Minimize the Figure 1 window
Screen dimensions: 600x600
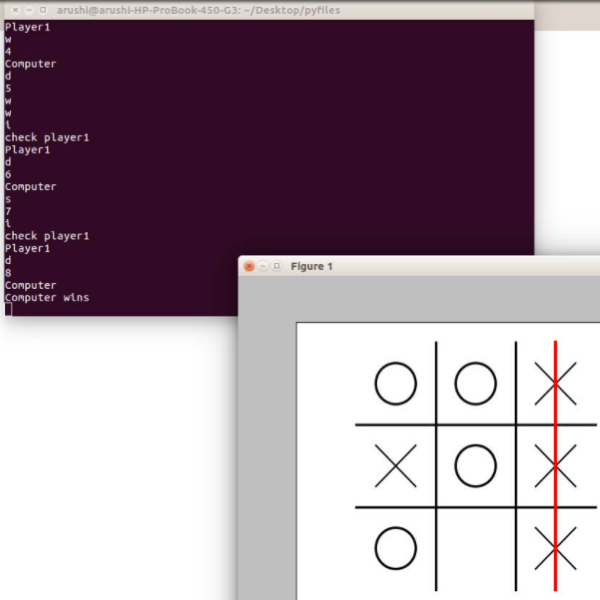click(x=263, y=266)
